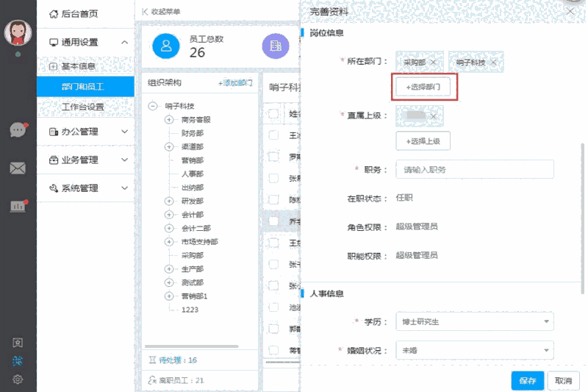The height and width of the screenshot is (392, 588).
Task: Select 部门和员工 menu item
Action: coord(86,87)
